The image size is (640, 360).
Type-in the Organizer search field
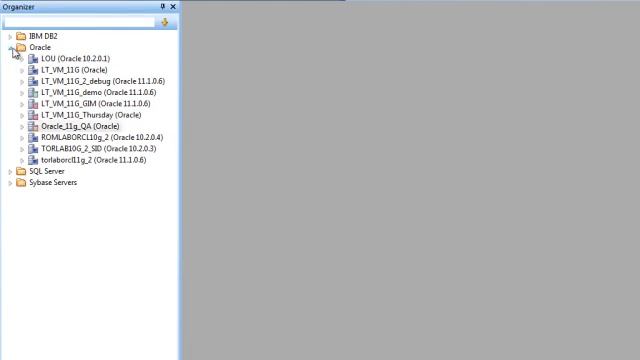pyautogui.click(x=79, y=22)
